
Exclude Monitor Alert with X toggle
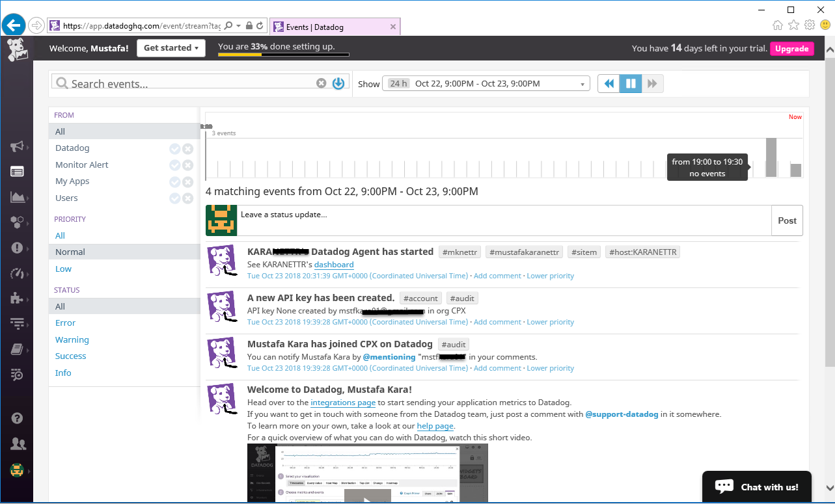pyautogui.click(x=187, y=165)
